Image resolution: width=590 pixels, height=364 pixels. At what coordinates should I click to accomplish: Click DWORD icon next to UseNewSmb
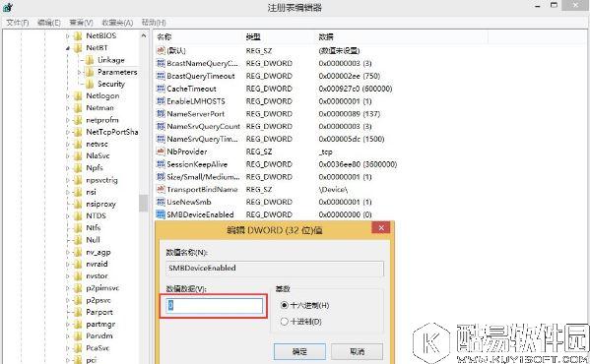161,202
